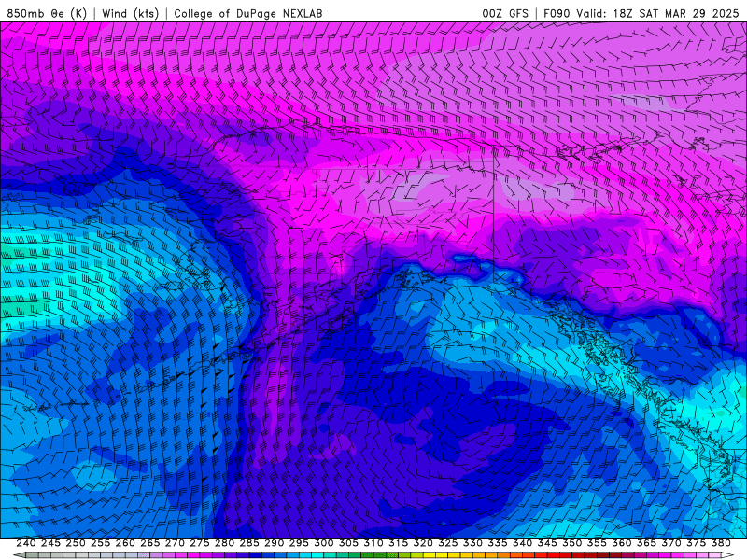Click the right arrow end of color bar

pyautogui.click(x=727, y=555)
